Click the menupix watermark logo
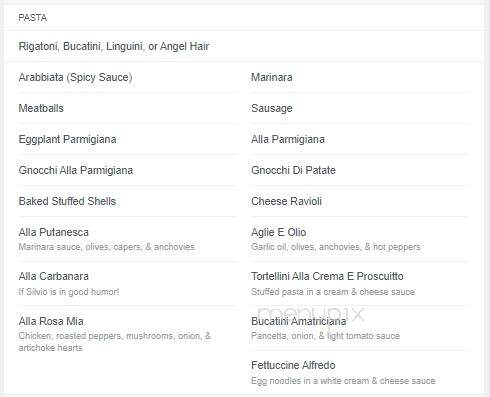The height and width of the screenshot is (397, 490). point(311,314)
